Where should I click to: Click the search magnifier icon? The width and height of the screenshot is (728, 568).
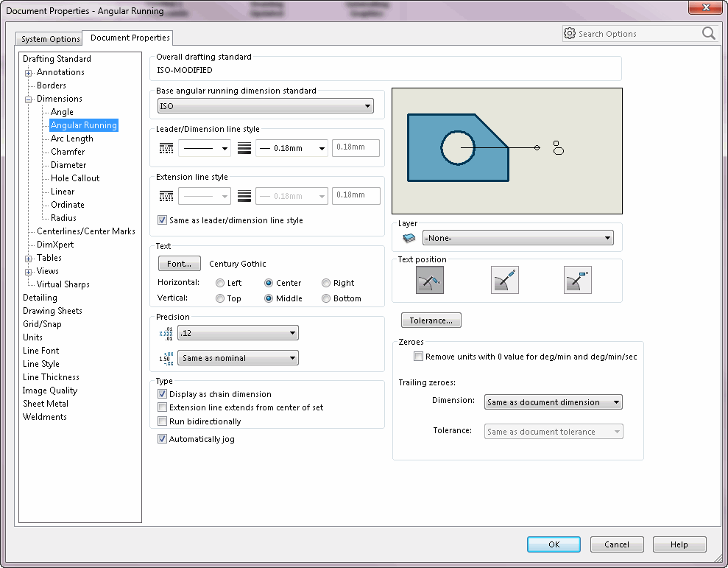[709, 33]
